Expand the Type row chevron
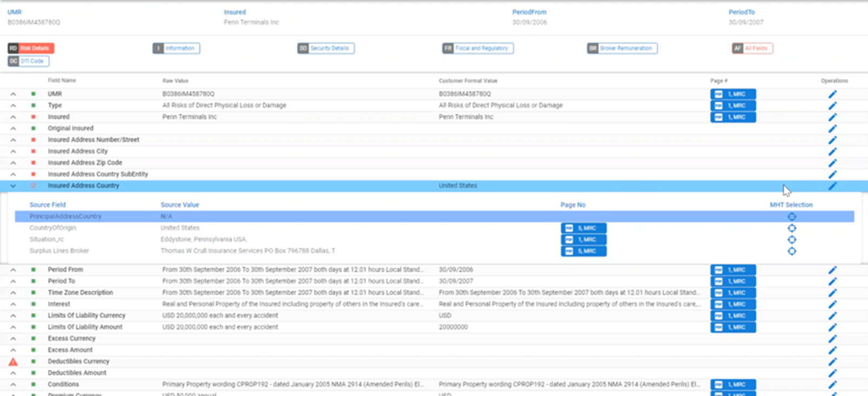The width and height of the screenshot is (868, 396). click(x=13, y=105)
